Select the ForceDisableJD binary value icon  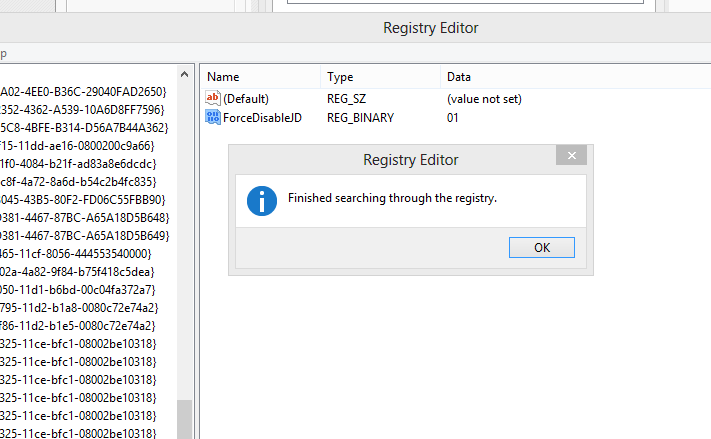point(213,117)
